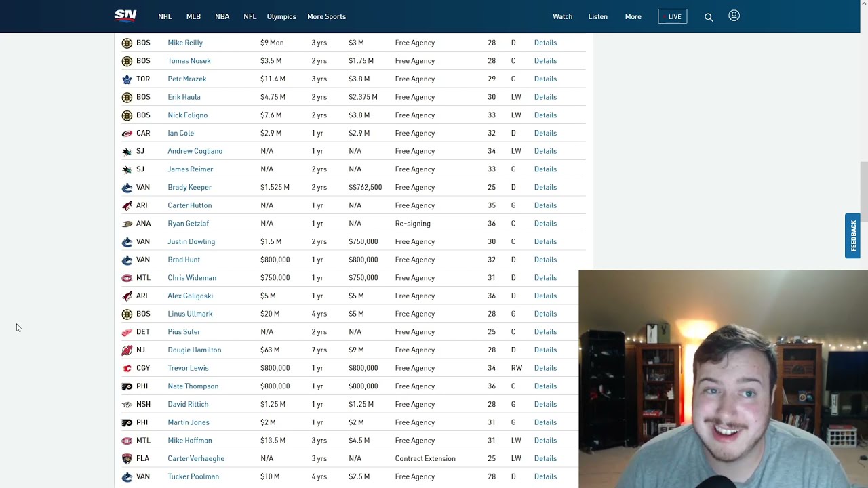View Details for Nick Foligno signing

tap(545, 115)
